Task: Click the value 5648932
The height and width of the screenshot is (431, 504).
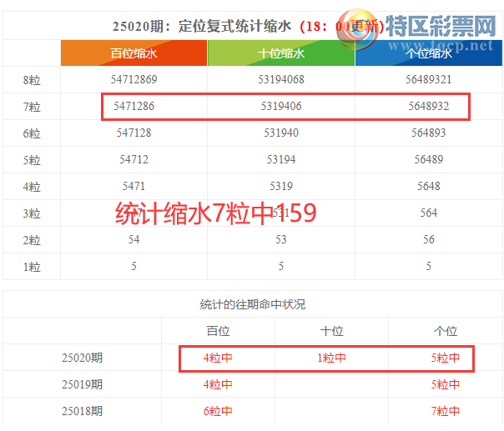Action: pos(428,106)
